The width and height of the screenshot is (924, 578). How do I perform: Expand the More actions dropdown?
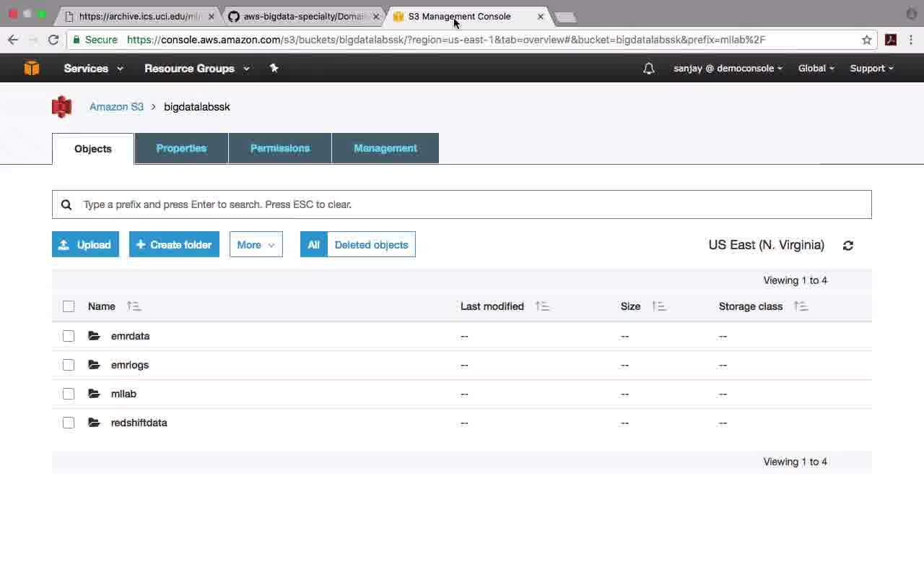[256, 245]
